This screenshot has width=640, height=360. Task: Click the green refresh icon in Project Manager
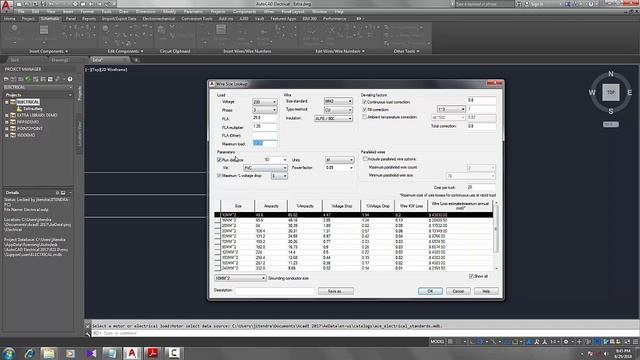click(x=28, y=79)
